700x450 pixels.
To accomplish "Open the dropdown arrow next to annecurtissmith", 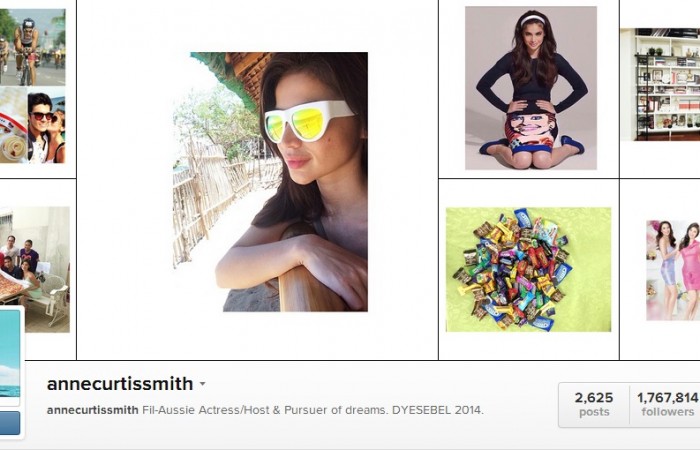I will [202, 384].
